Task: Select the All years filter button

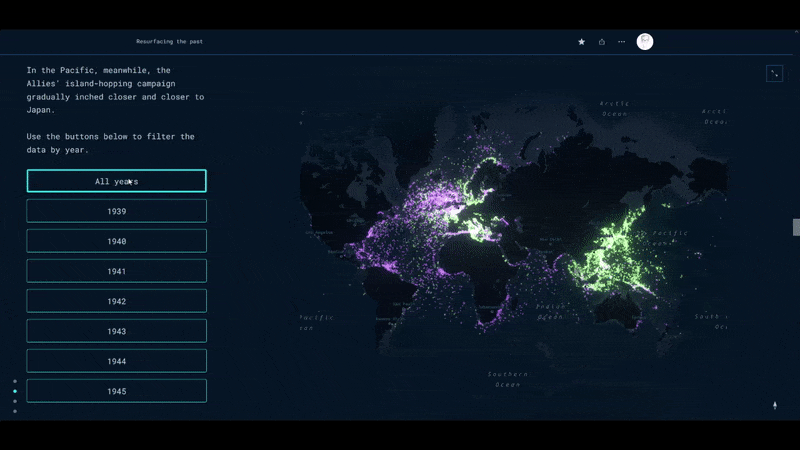Action: click(117, 181)
